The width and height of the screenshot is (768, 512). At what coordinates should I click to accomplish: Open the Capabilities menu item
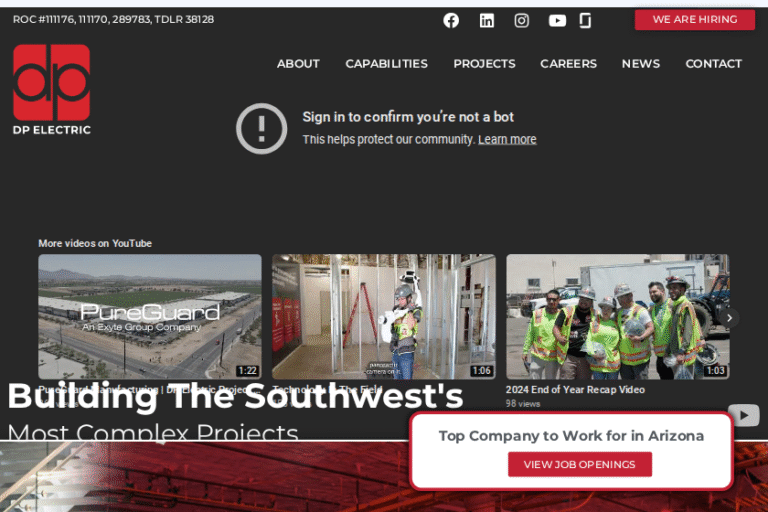[386, 64]
